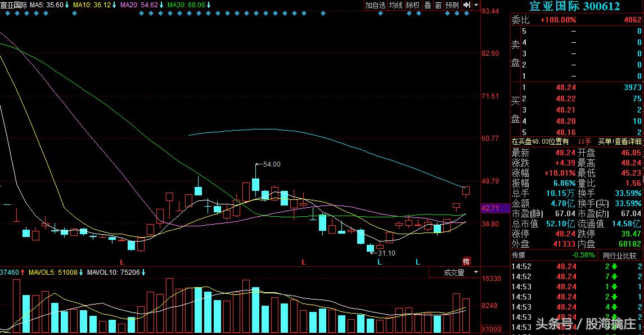Viewport: 644px width, 335px height.
Task: Select buy level 5 price 48.16
Action: pos(566,132)
